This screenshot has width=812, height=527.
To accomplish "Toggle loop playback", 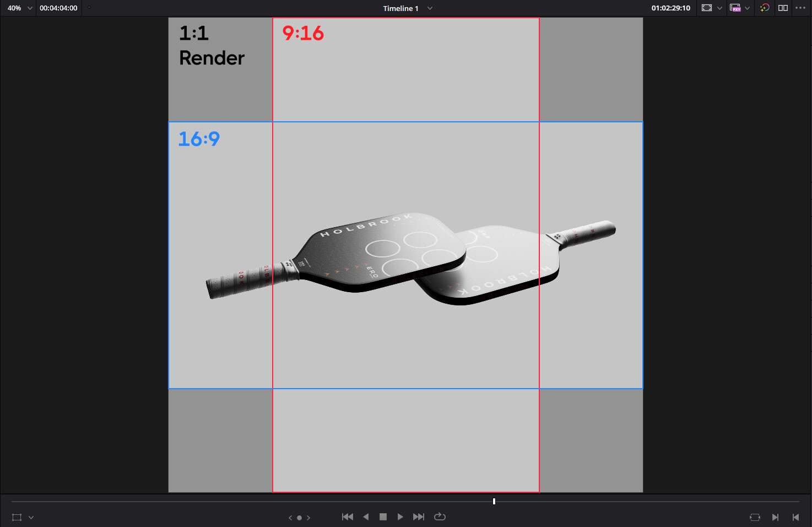I will click(x=440, y=517).
